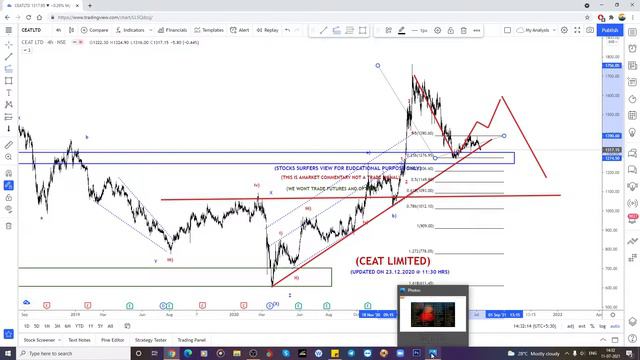Click the Photos preview thumbnail
The image size is (640, 360).
tap(433, 315)
